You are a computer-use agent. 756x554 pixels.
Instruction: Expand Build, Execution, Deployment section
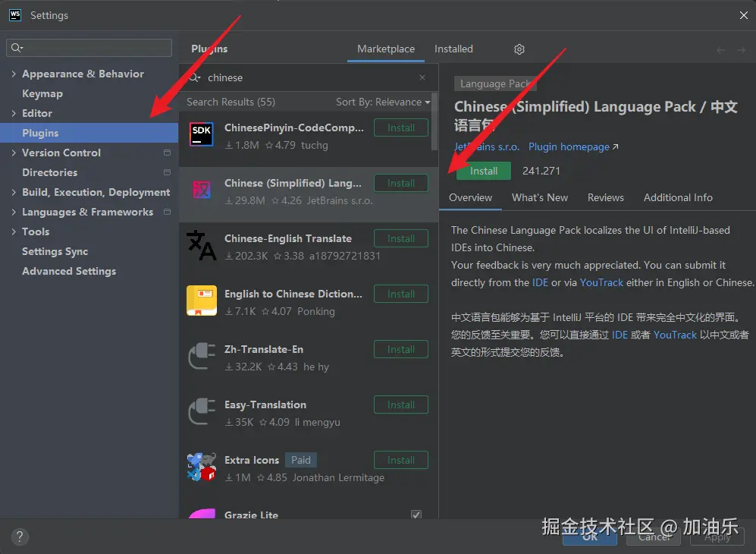click(x=14, y=192)
